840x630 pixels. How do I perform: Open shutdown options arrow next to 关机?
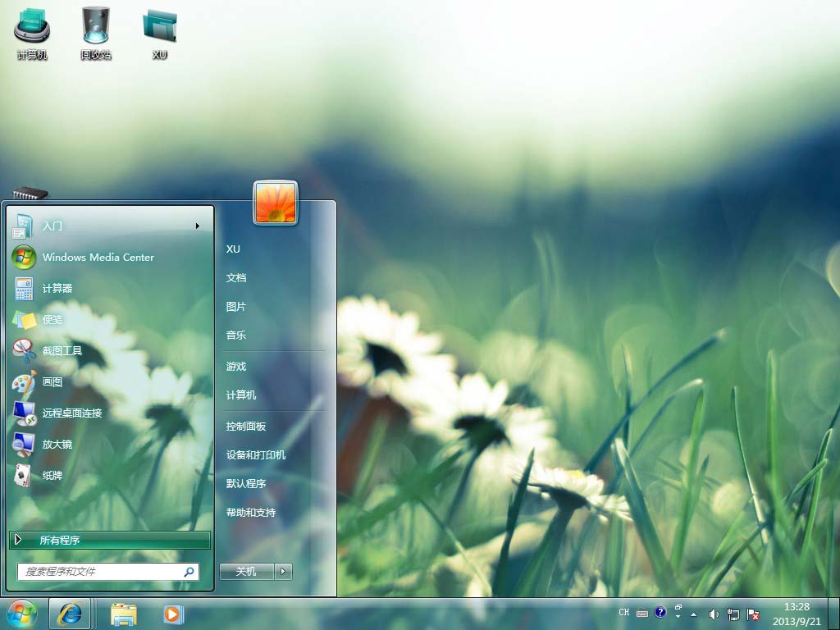click(284, 572)
